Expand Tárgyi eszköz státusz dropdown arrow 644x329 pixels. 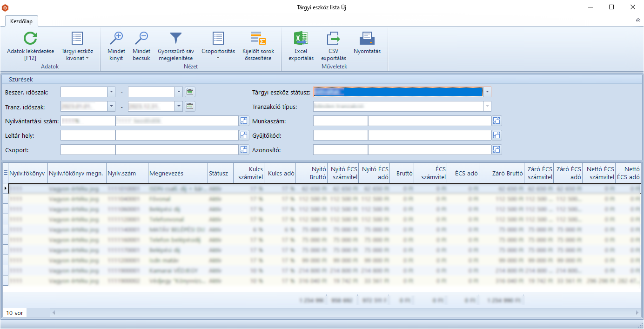click(487, 92)
